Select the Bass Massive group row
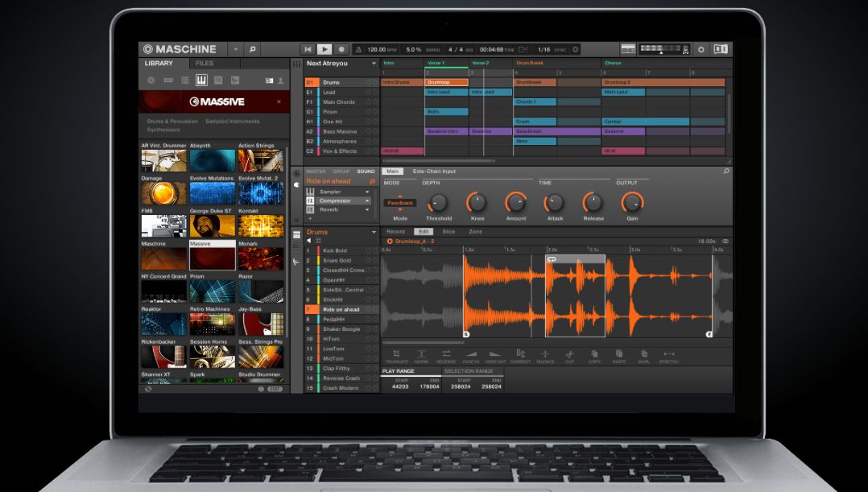The height and width of the screenshot is (492, 868). [x=341, y=132]
